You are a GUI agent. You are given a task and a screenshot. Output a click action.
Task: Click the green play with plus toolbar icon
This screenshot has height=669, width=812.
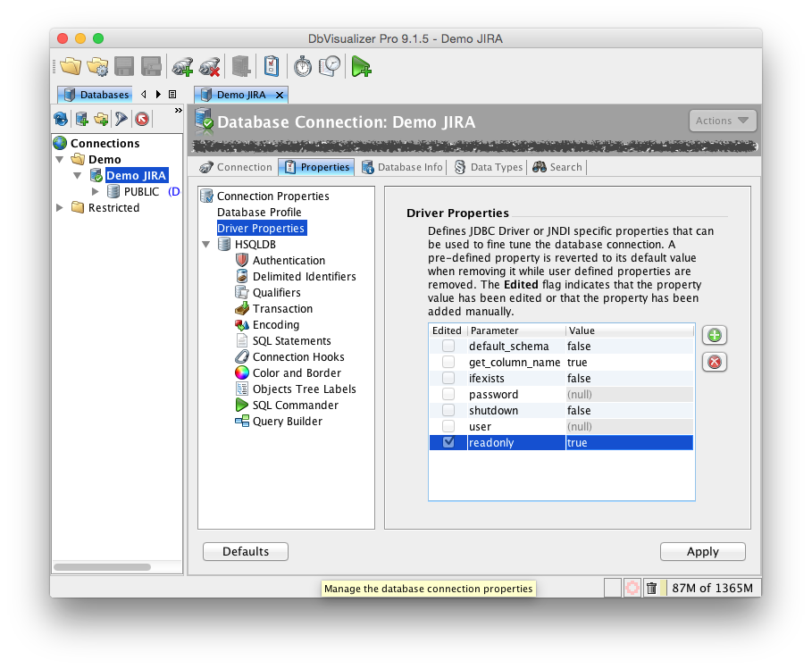point(361,66)
